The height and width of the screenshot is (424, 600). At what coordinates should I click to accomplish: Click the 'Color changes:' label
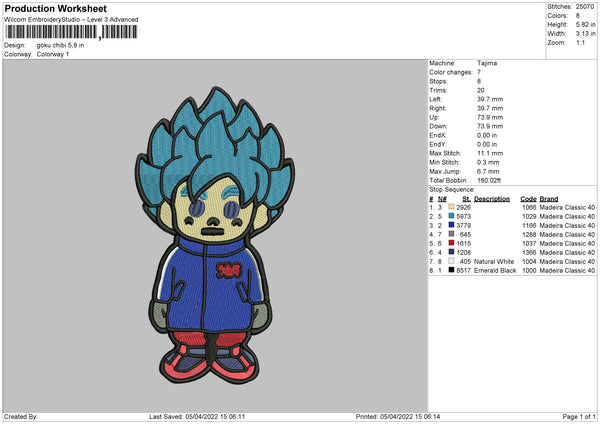pyautogui.click(x=451, y=72)
